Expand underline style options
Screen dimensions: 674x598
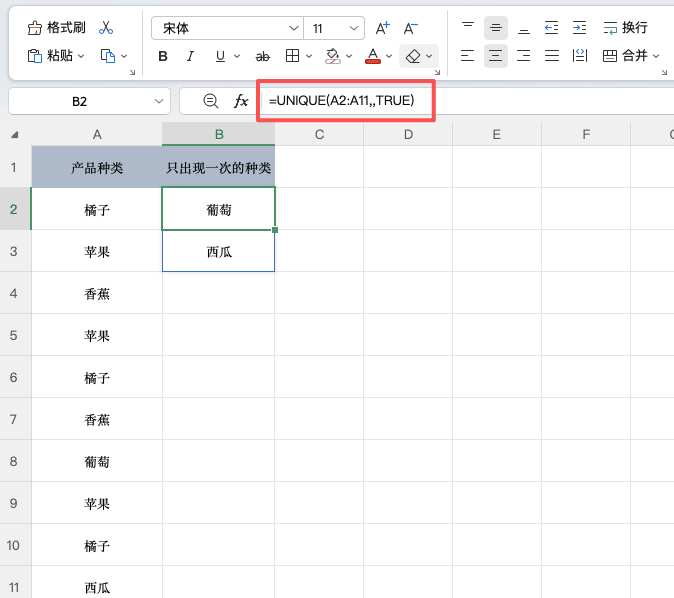click(237, 56)
